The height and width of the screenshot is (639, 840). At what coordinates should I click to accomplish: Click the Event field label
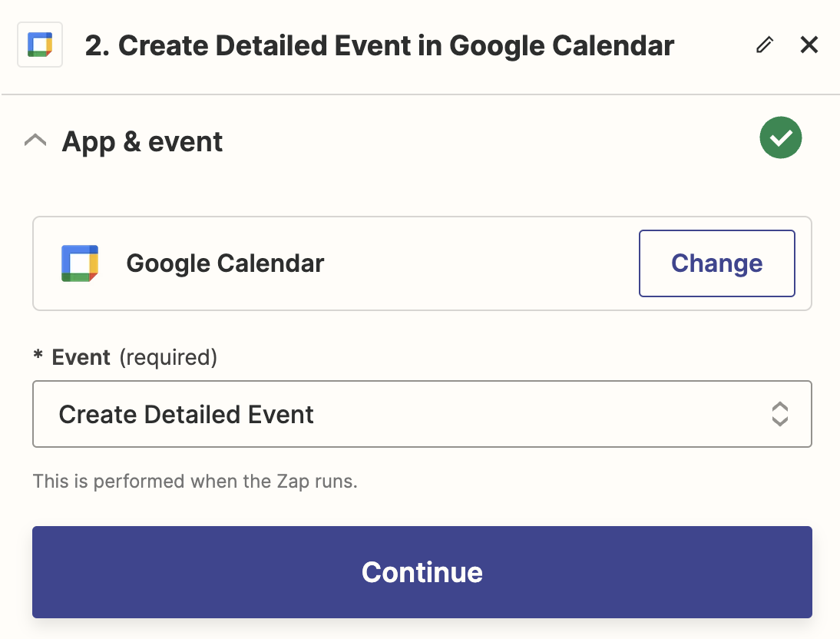[x=81, y=357]
